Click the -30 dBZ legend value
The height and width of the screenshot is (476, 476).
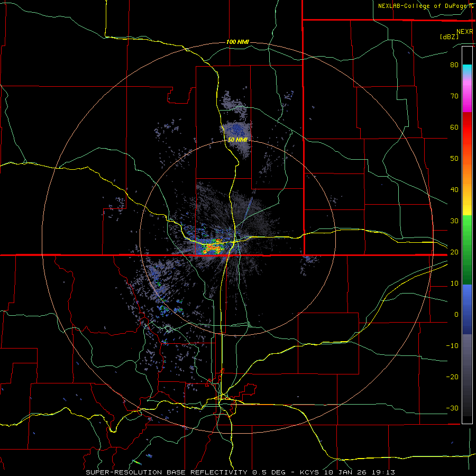tap(452, 408)
